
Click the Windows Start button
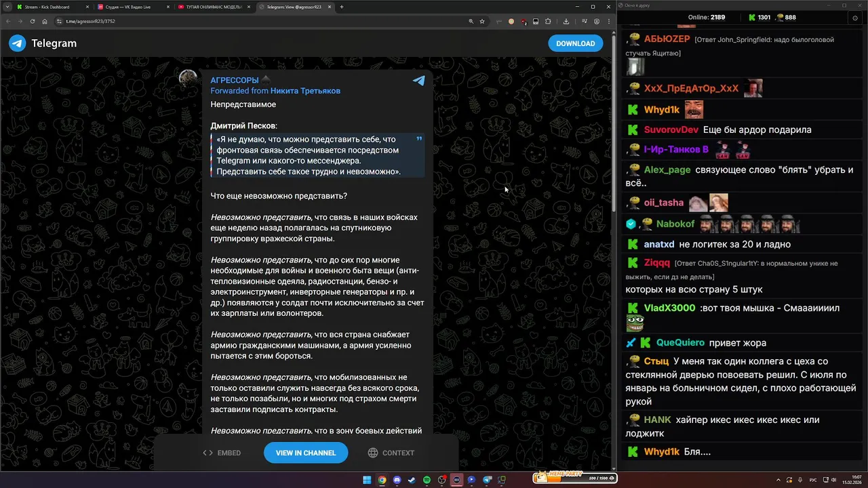367,480
